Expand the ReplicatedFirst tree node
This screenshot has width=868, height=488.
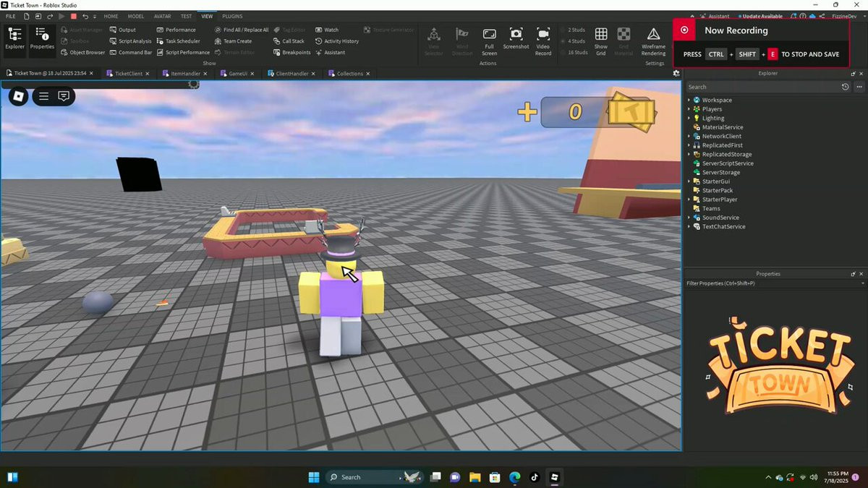(x=689, y=145)
